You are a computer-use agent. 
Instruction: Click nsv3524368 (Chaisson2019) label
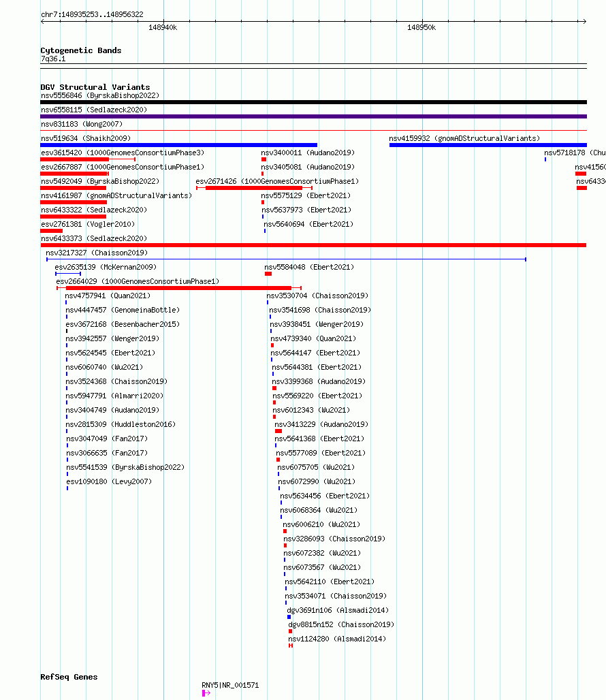click(x=116, y=381)
